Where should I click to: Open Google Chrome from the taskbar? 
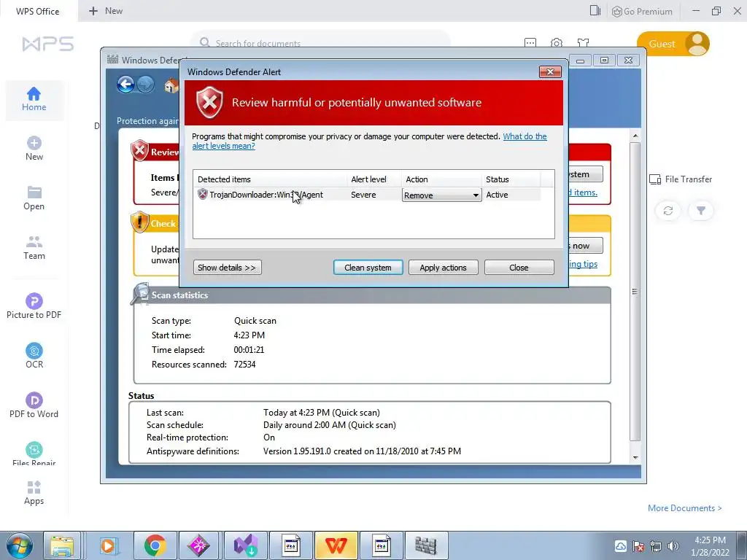(155, 545)
